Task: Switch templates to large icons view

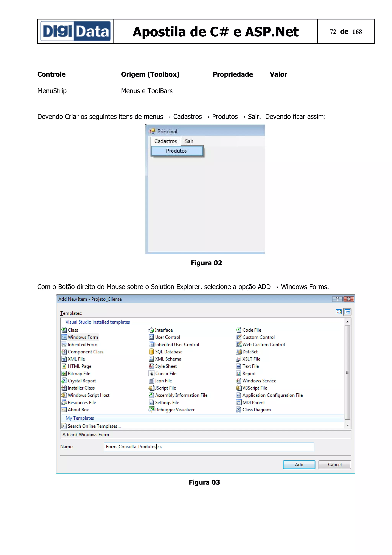Action: (339, 312)
